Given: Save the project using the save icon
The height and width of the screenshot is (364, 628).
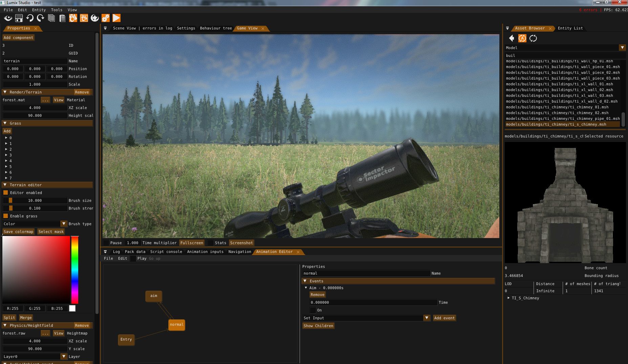Looking at the screenshot, I should point(19,18).
